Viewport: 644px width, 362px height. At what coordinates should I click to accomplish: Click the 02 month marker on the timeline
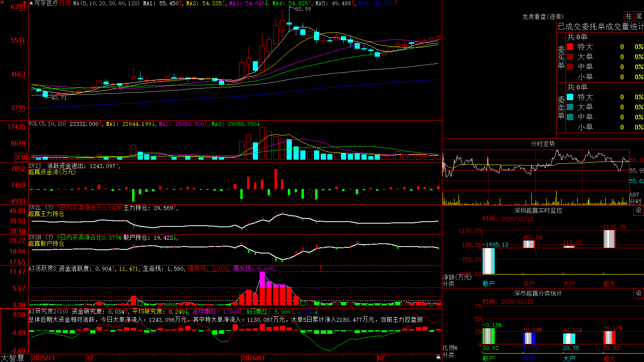pos(381,358)
